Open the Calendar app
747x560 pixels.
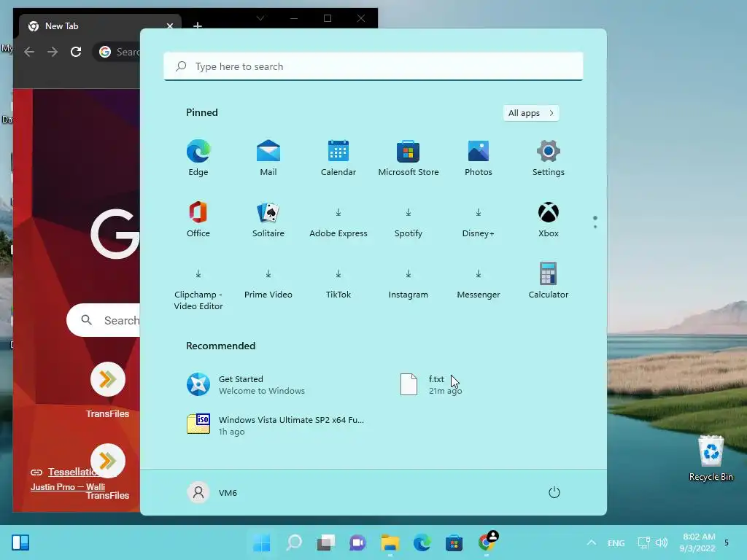[338, 158]
